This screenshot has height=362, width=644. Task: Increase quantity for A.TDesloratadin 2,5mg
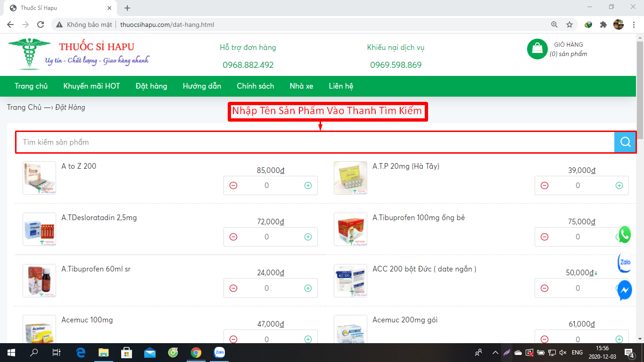[x=308, y=237]
